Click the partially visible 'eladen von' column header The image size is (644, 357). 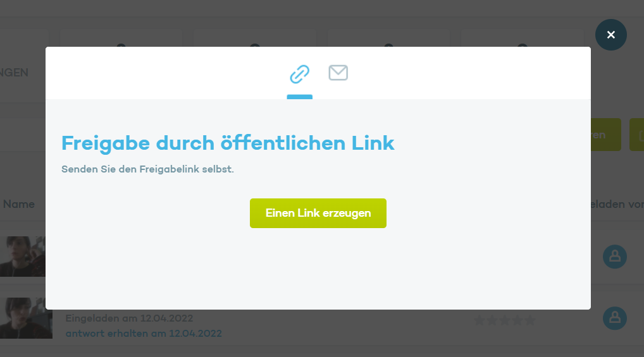(x=617, y=204)
